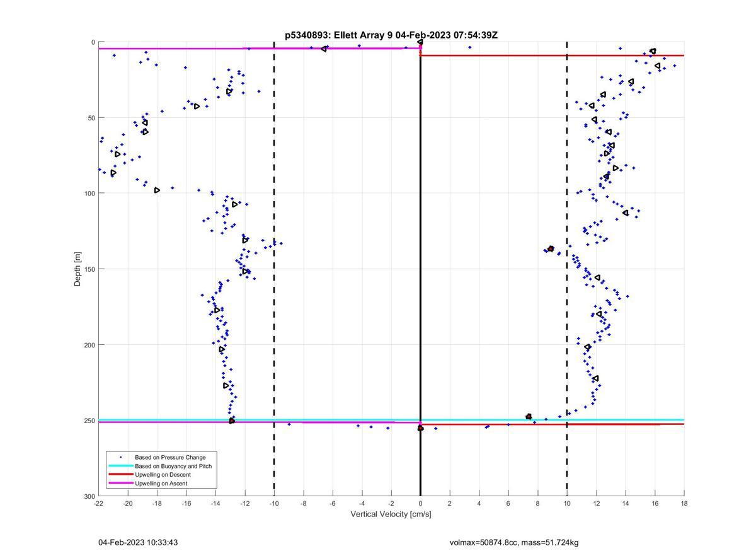Click the velocity axis tick label '-2'
This screenshot has height=558, width=756.
click(x=391, y=503)
